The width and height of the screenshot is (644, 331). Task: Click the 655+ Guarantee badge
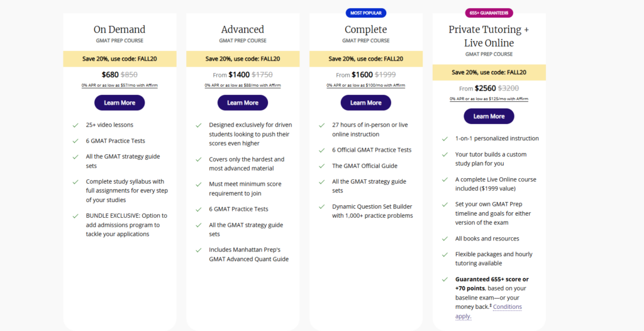[x=489, y=13]
